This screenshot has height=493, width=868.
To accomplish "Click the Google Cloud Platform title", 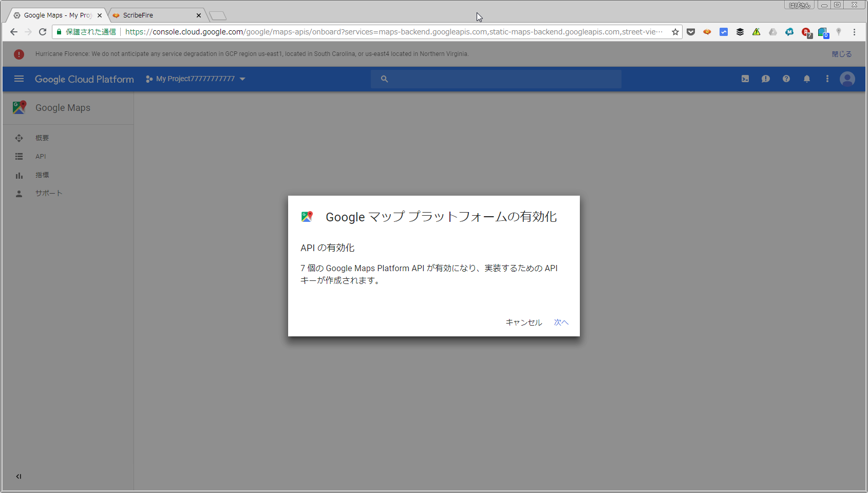I will click(x=84, y=79).
